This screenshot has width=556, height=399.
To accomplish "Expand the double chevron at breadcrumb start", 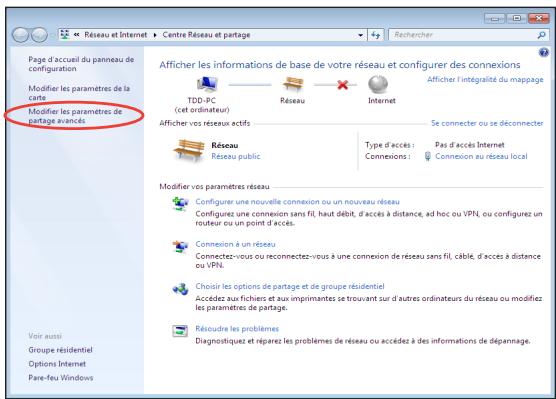I will coord(76,35).
